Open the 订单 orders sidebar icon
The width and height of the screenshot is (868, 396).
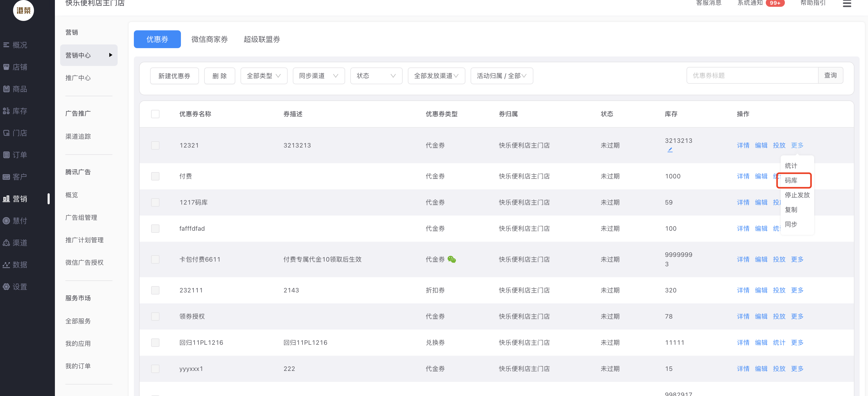tap(6, 155)
